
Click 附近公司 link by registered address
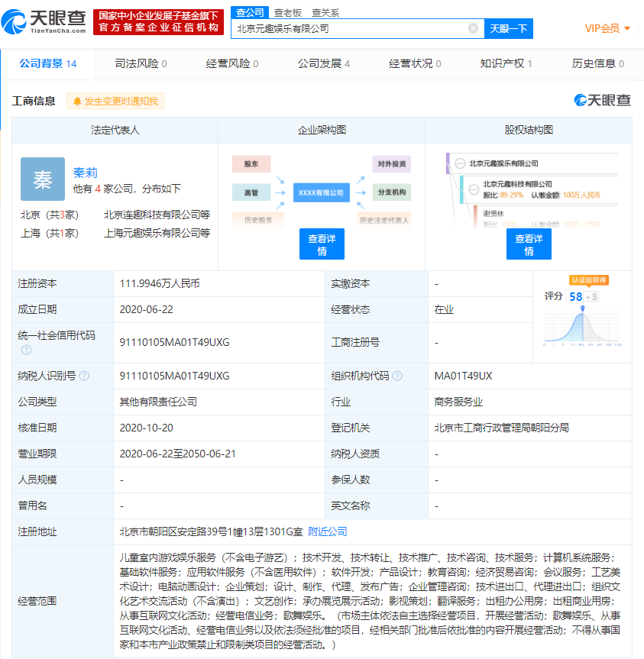tap(328, 531)
